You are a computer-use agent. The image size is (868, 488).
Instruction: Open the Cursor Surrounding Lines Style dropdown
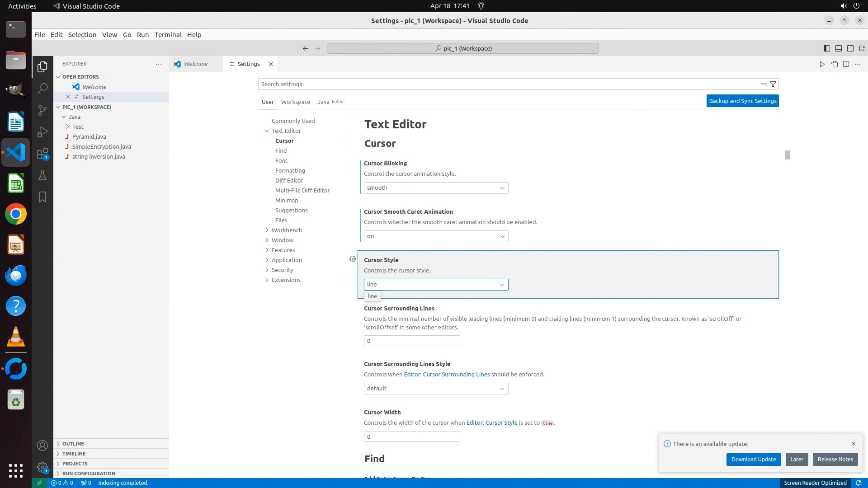pos(436,389)
